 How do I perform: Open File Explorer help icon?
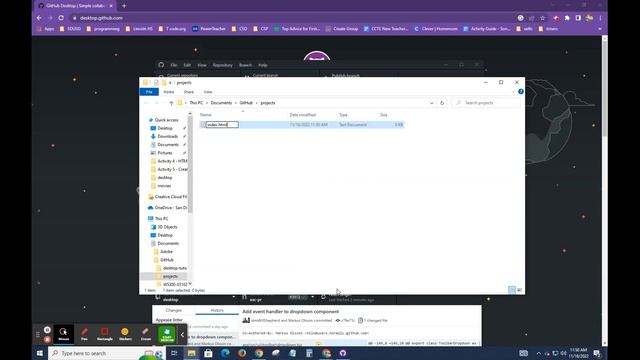521,92
